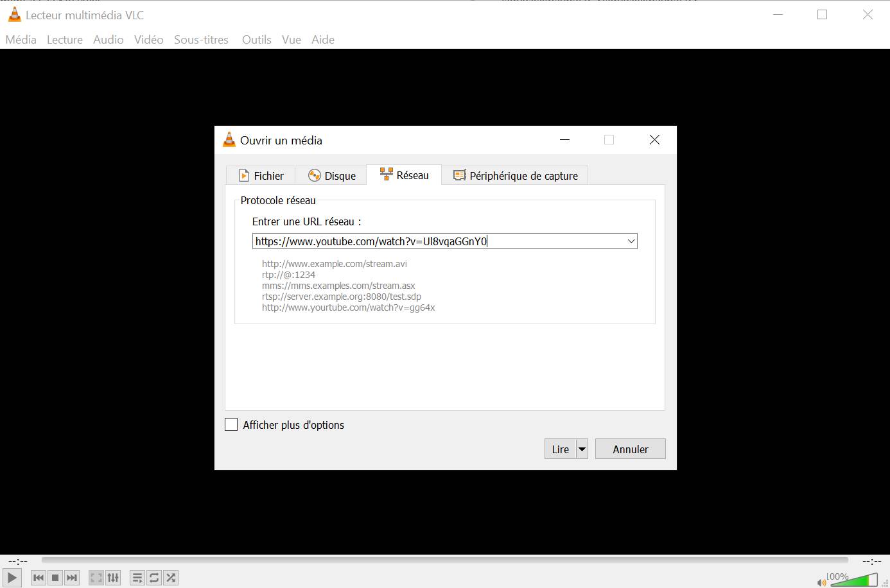Open the Sous-titres menu
The width and height of the screenshot is (890, 588).
click(201, 39)
